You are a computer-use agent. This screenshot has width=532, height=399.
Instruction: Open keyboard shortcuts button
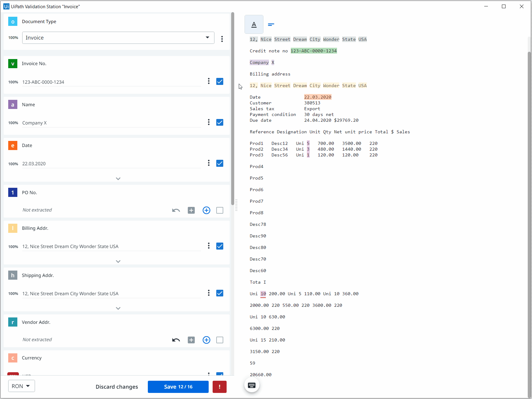(252, 385)
